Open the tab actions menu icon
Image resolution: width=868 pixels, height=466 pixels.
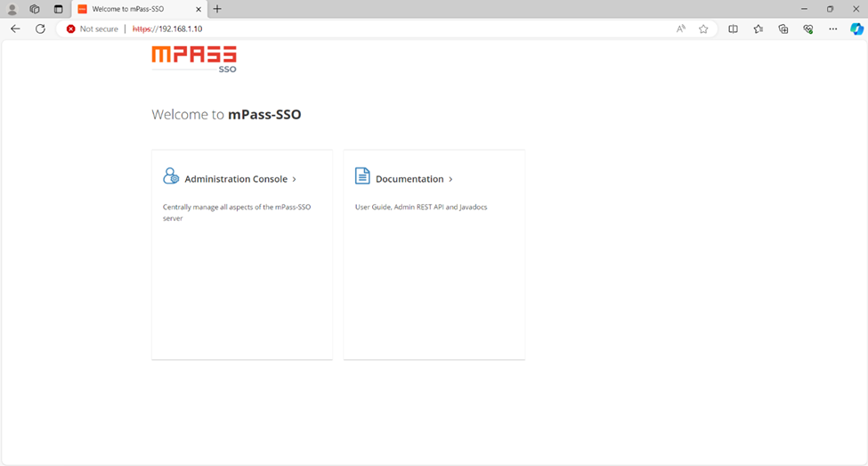[x=58, y=9]
